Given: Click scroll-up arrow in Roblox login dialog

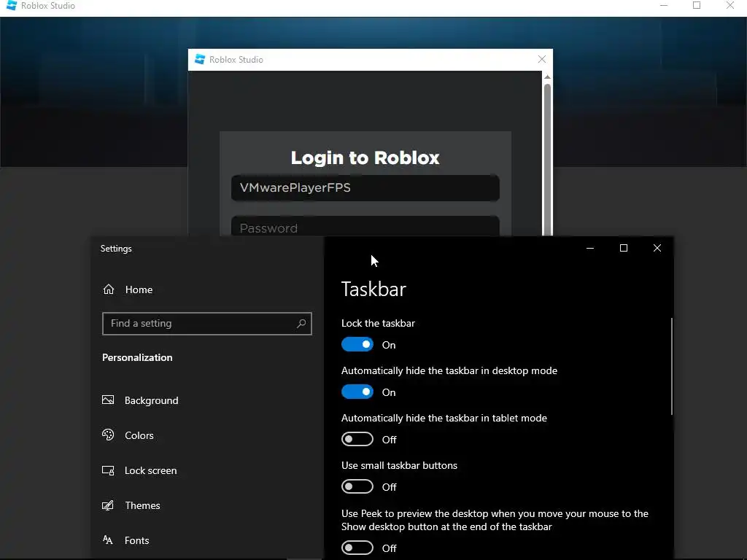Looking at the screenshot, I should (x=547, y=77).
